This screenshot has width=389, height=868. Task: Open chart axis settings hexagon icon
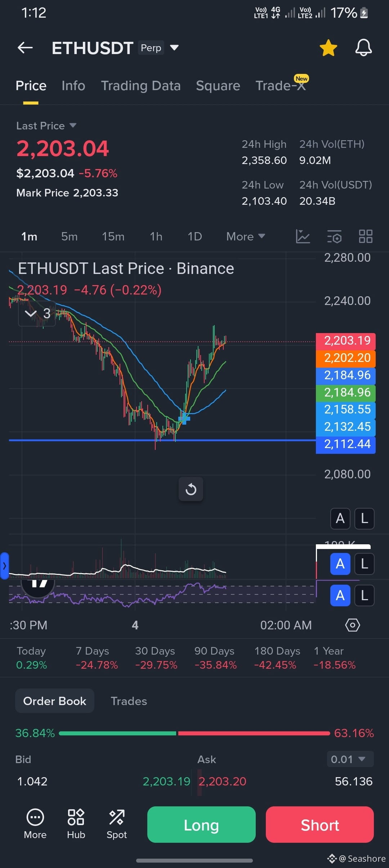[x=352, y=625]
